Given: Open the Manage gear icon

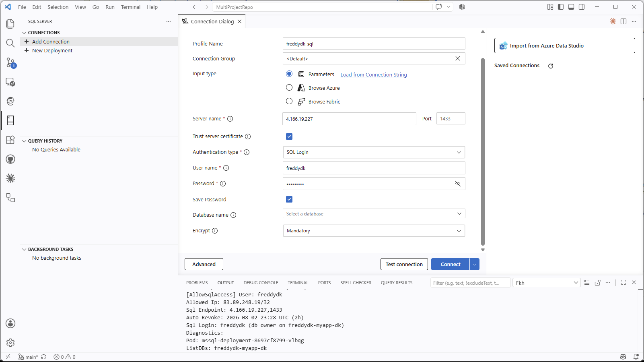Looking at the screenshot, I should coord(10,343).
